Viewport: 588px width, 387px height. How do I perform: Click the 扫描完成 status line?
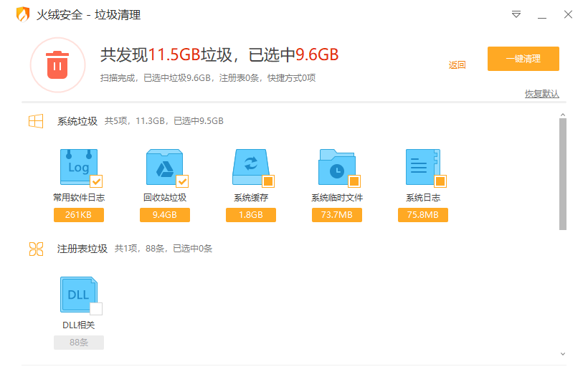click(x=208, y=78)
